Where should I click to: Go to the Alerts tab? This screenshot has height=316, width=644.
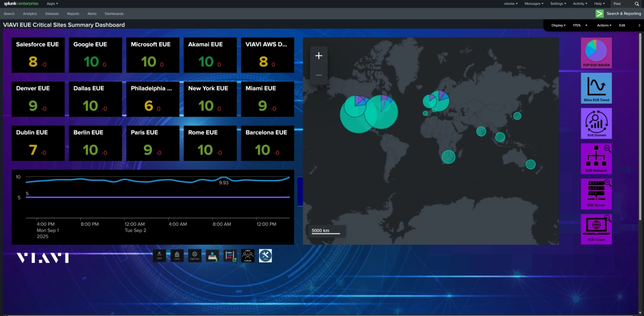pyautogui.click(x=92, y=13)
